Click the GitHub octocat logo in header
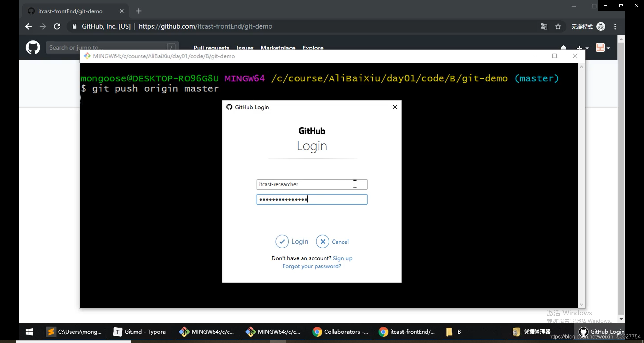Viewport: 644px width, 343px height. pyautogui.click(x=33, y=47)
